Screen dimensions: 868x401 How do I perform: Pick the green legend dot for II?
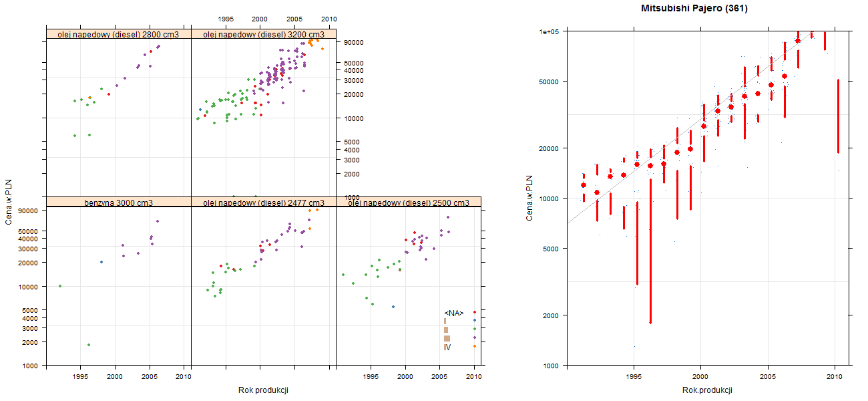474,329
